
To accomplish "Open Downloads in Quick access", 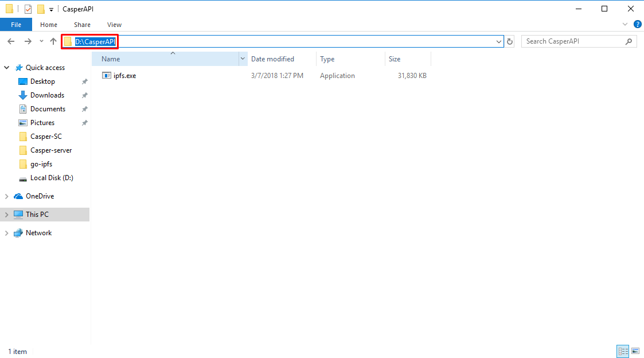I will (47, 95).
